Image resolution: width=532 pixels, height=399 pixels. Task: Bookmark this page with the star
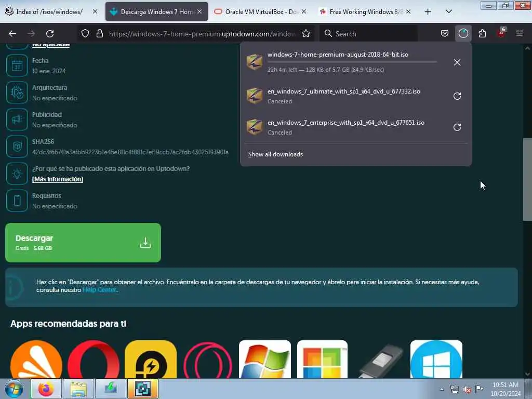pos(306,34)
